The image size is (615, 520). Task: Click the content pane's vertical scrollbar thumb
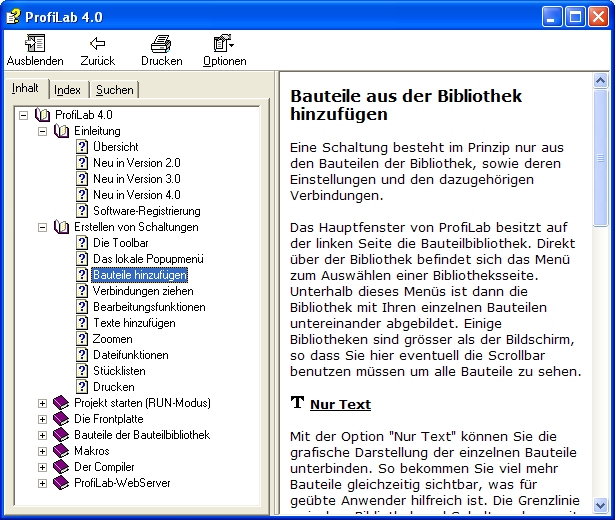pyautogui.click(x=600, y=160)
